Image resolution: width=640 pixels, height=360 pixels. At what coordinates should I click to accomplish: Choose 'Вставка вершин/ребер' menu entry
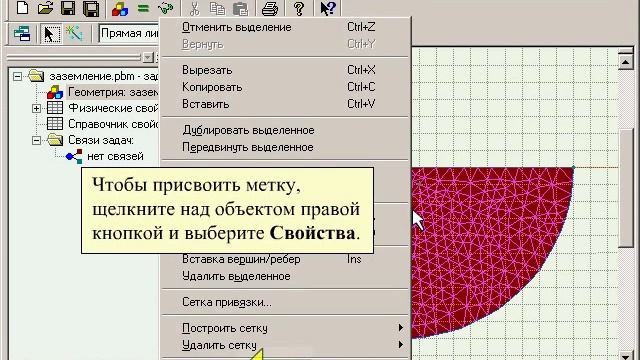point(285,260)
